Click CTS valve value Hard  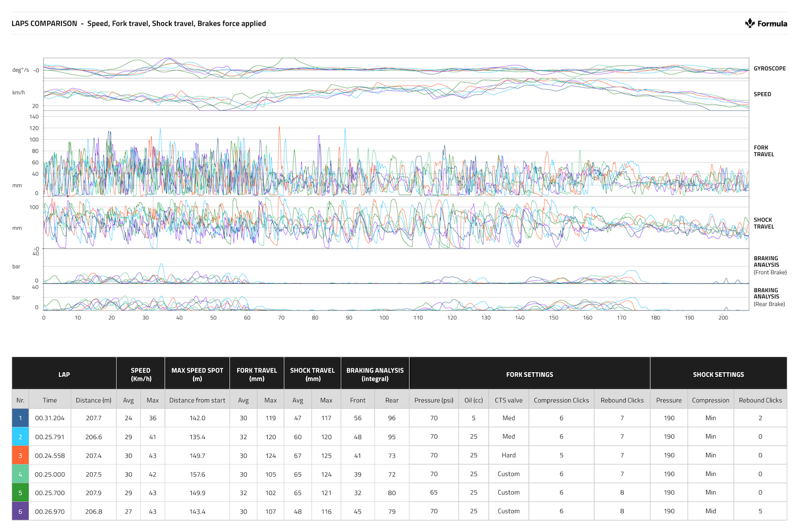(x=508, y=455)
